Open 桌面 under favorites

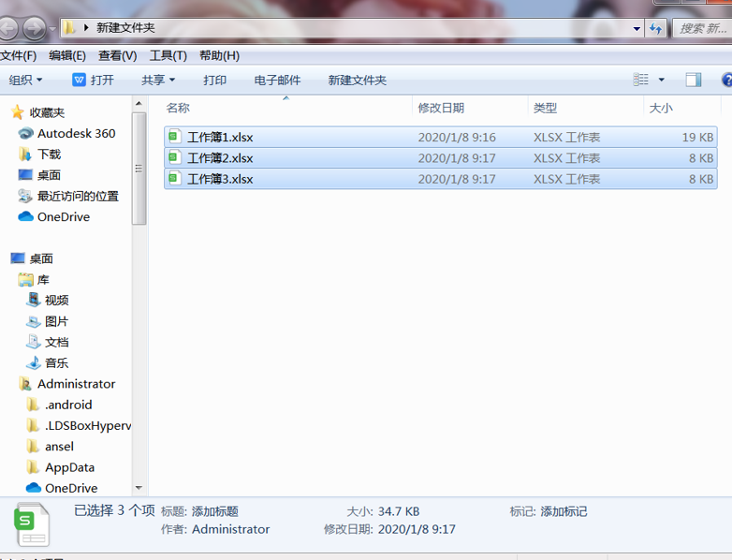pyautogui.click(x=49, y=175)
